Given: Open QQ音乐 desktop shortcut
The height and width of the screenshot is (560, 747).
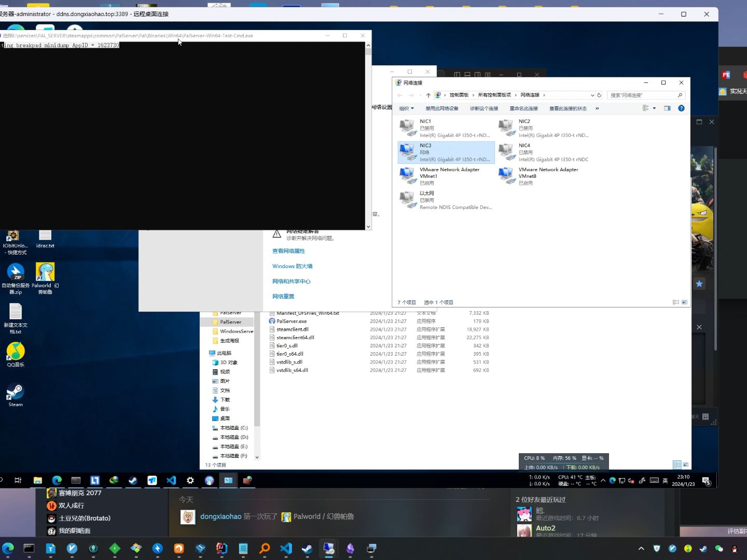Looking at the screenshot, I should 16,355.
